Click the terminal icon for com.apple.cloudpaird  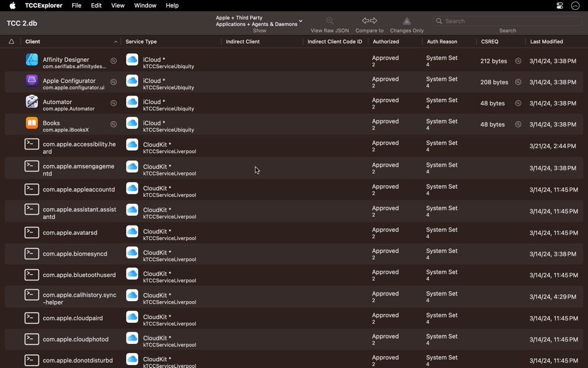(32, 318)
